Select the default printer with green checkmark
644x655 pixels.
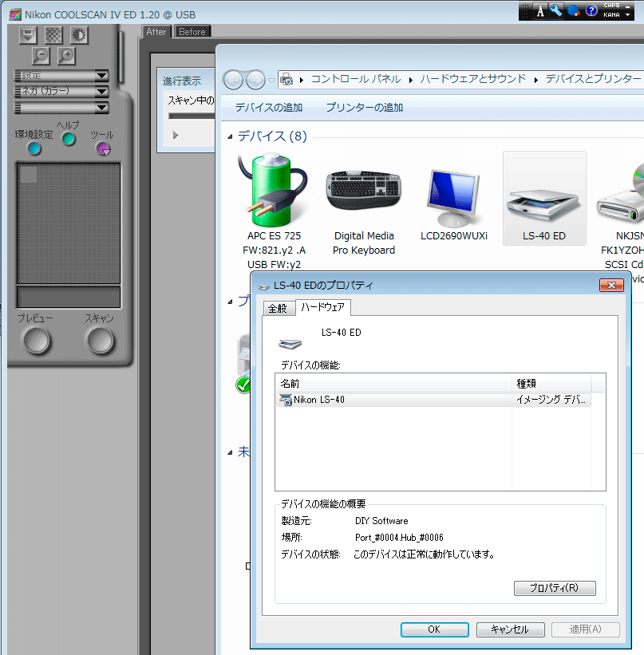click(x=243, y=364)
